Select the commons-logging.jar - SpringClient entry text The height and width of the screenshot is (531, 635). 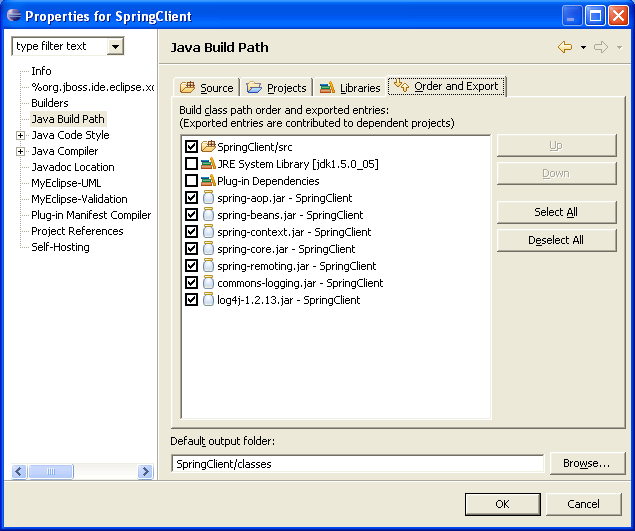[300, 283]
